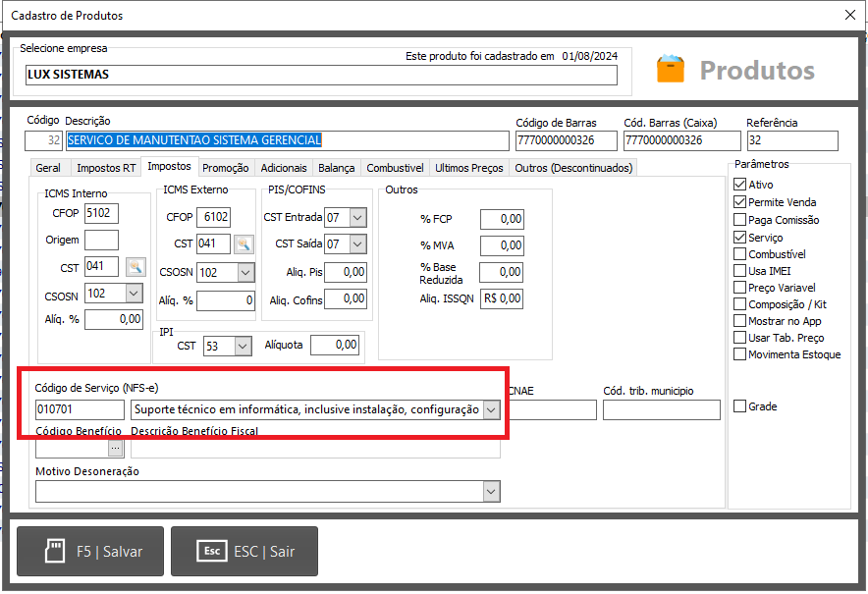
Task: Save product with F5 Salvar button
Action: coord(89,551)
